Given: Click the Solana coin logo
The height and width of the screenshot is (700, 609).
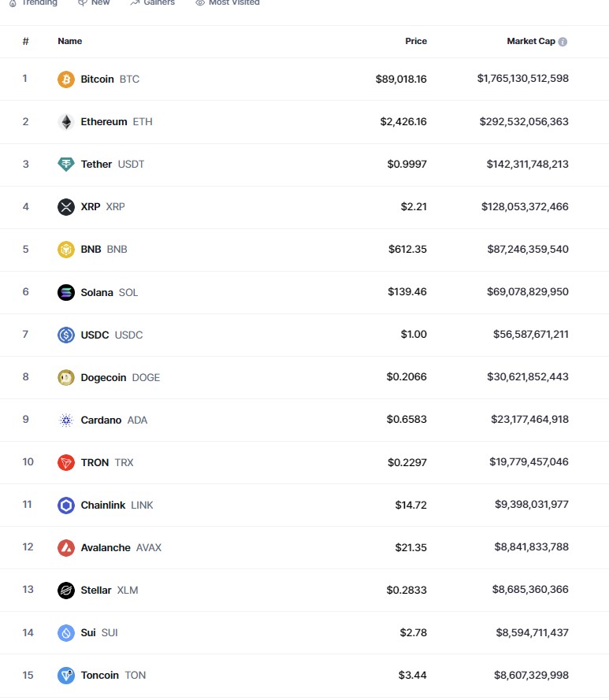Looking at the screenshot, I should 66,292.
